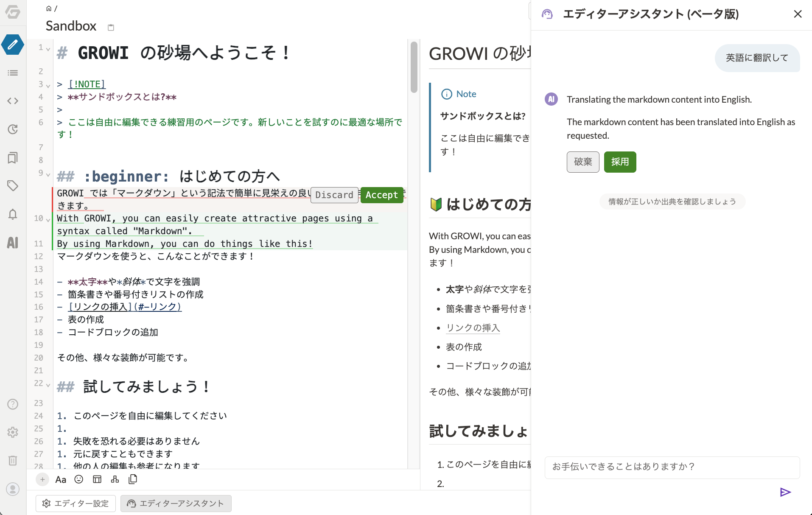Open the tags icon in sidebar
This screenshot has height=515, width=812.
tap(13, 186)
